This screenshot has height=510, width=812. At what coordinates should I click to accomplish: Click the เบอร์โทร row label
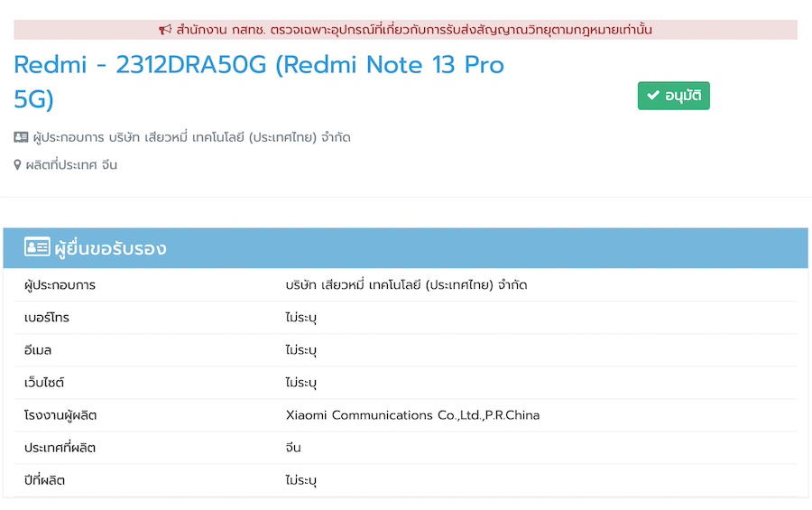tap(47, 318)
